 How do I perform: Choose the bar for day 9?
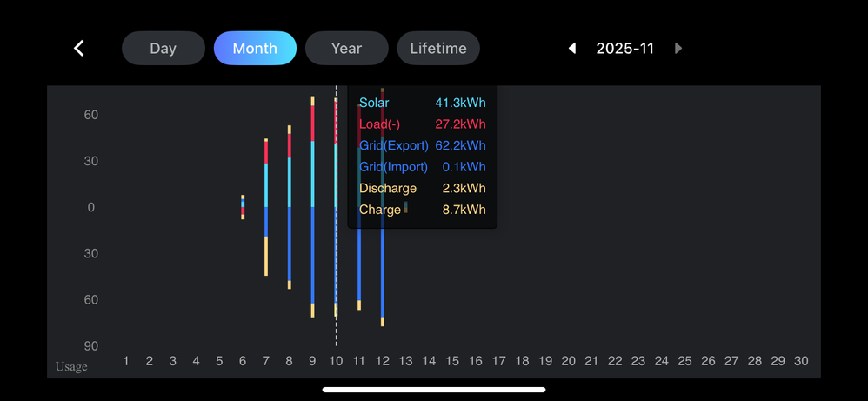pyautogui.click(x=312, y=207)
